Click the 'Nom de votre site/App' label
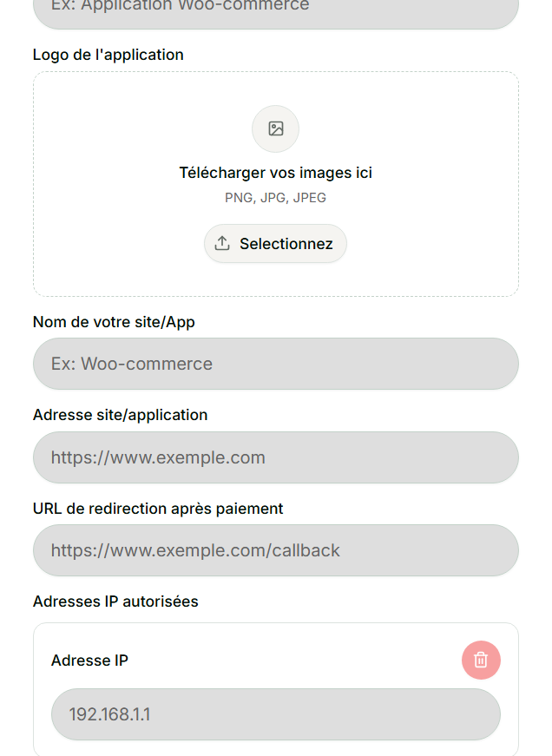Screen dimensions: 552x756 [114, 322]
